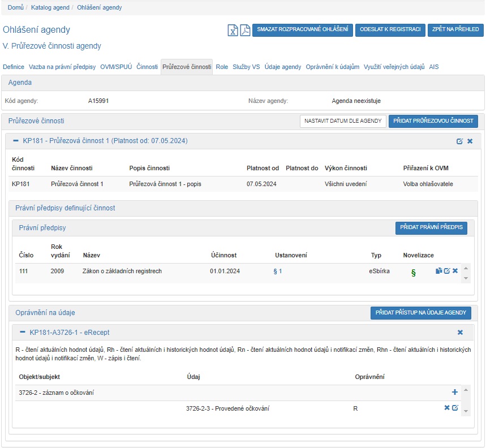This screenshot has height=448, width=486.
Task: Switch to the Oprávnění k údajům tab
Action: click(x=332, y=67)
